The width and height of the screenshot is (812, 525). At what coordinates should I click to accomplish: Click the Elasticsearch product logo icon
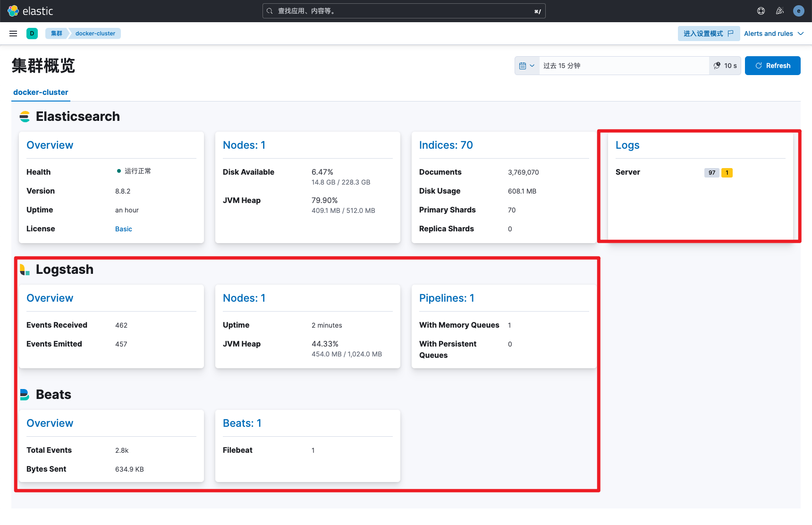[x=25, y=117]
